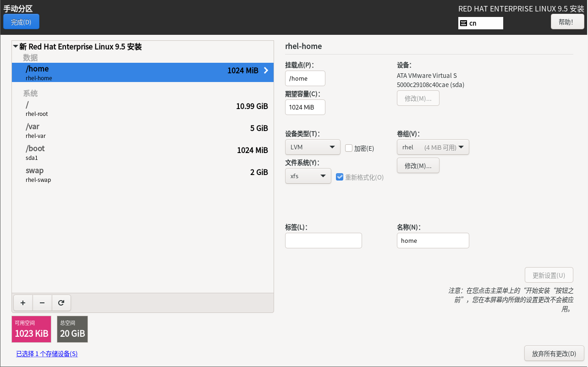Image resolution: width=588 pixels, height=367 pixels.
Task: Click the rhel-home title heading
Action: pos(303,46)
